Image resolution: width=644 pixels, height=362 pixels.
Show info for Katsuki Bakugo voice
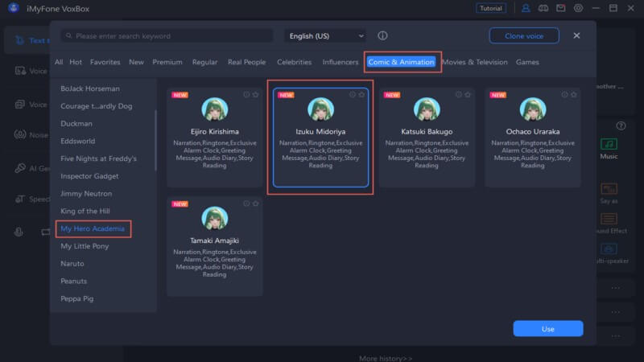click(x=458, y=95)
